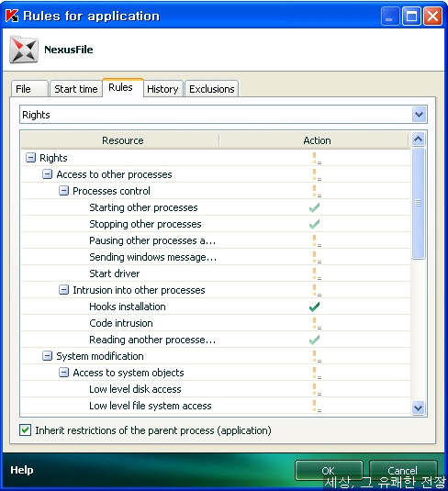
Task: Open the Exclusions tab
Action: (212, 89)
